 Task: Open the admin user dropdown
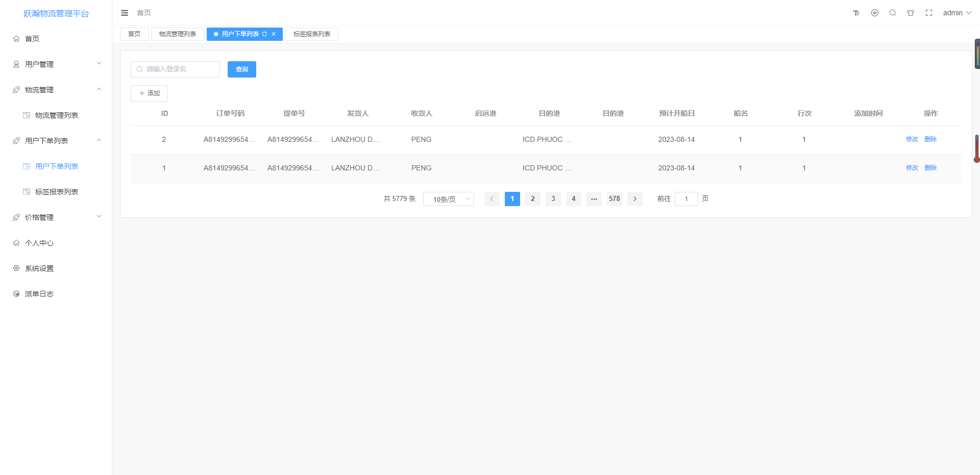point(957,13)
